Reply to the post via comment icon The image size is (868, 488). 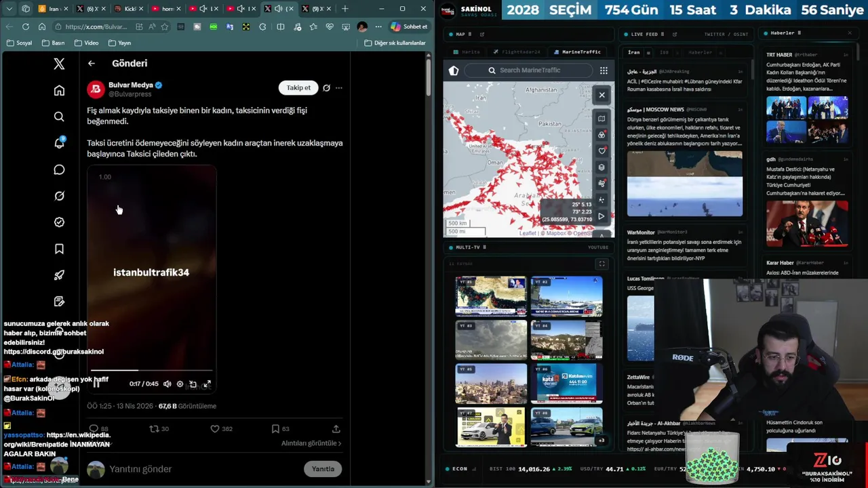[94, 429]
